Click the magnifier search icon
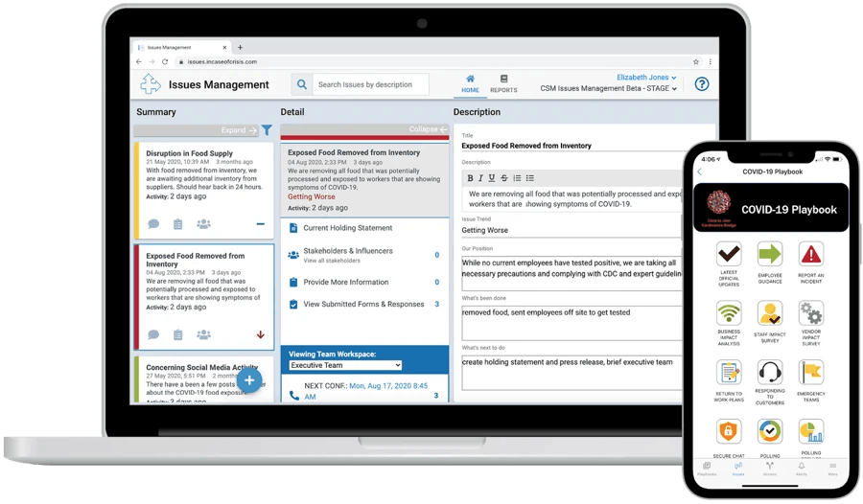The width and height of the screenshot is (863, 504). click(301, 84)
